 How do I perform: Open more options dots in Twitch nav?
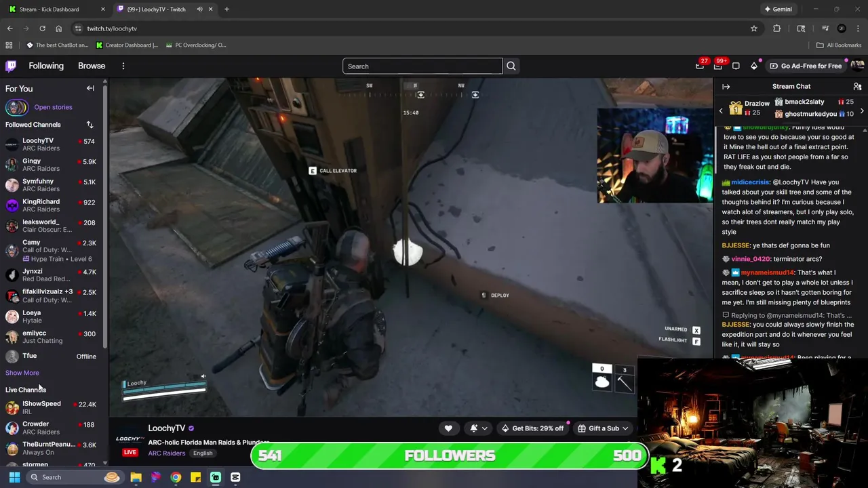[123, 66]
